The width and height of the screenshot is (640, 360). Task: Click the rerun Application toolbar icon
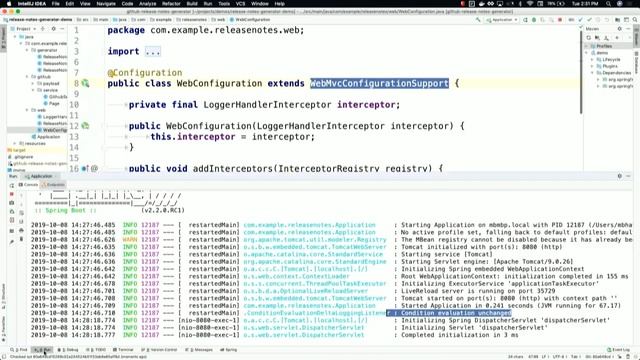tap(525, 20)
